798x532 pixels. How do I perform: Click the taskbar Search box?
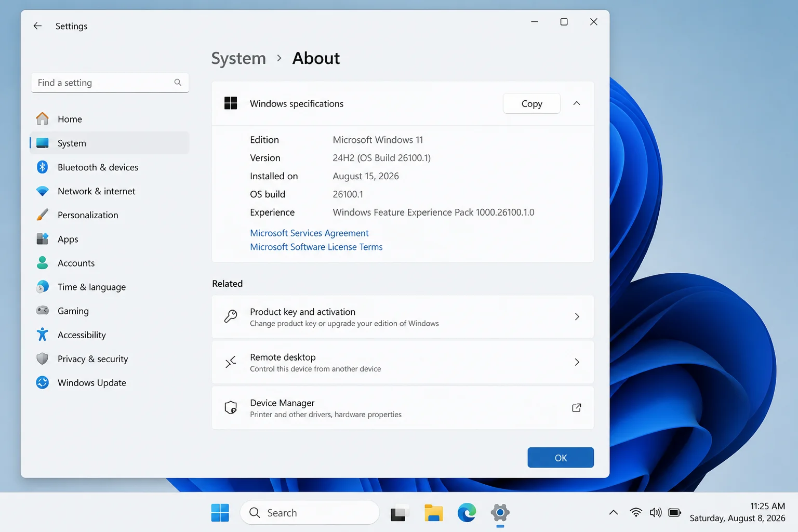pos(310,513)
